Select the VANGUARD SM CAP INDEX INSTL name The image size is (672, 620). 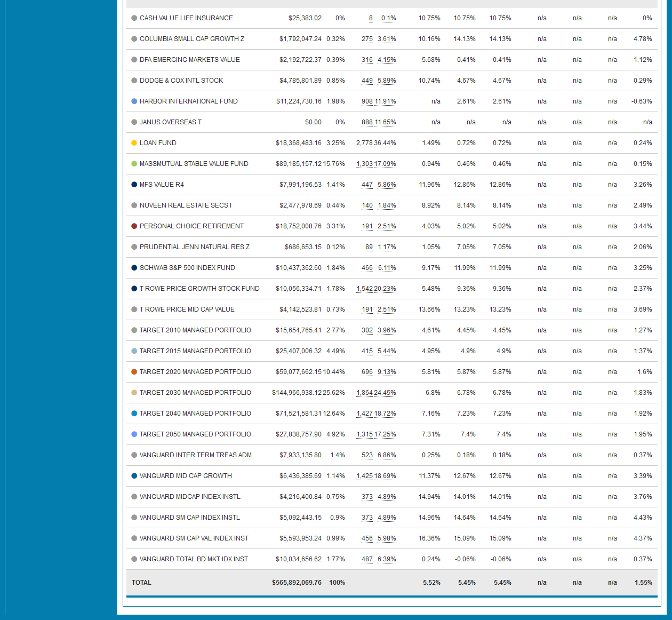pos(190,518)
